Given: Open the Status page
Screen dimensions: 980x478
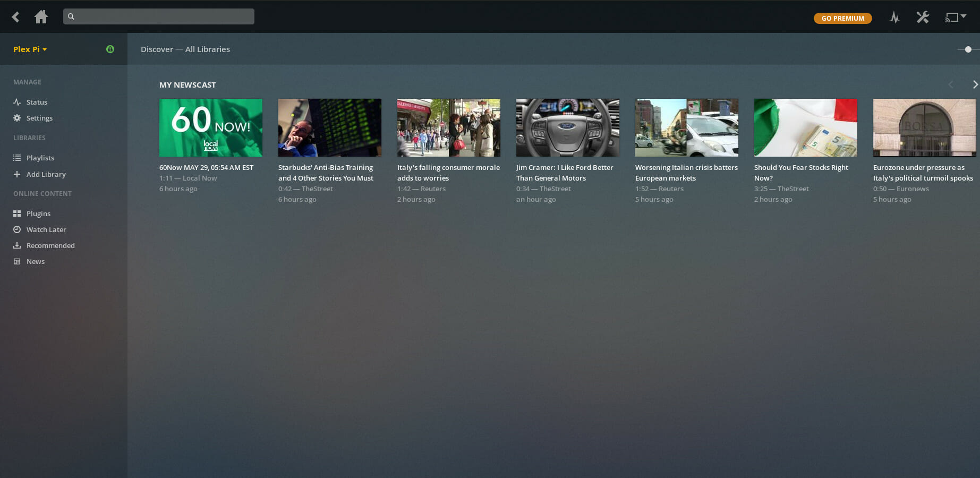Looking at the screenshot, I should 37,102.
